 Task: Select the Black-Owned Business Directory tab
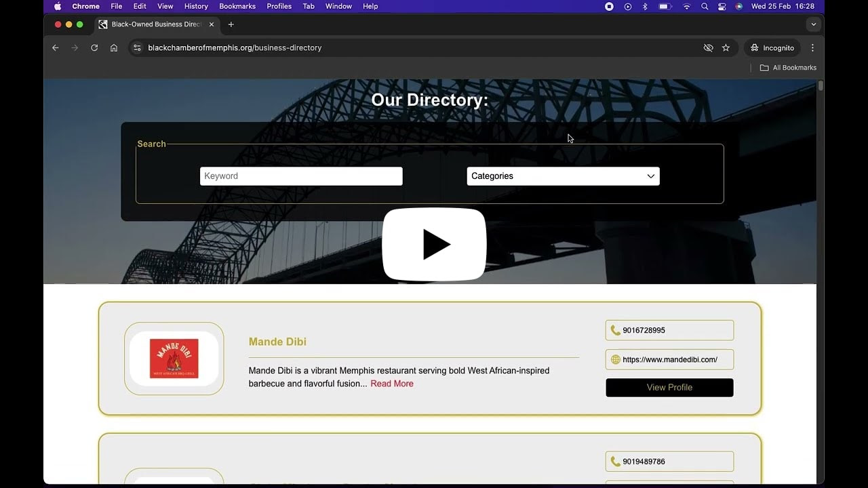[x=157, y=24]
